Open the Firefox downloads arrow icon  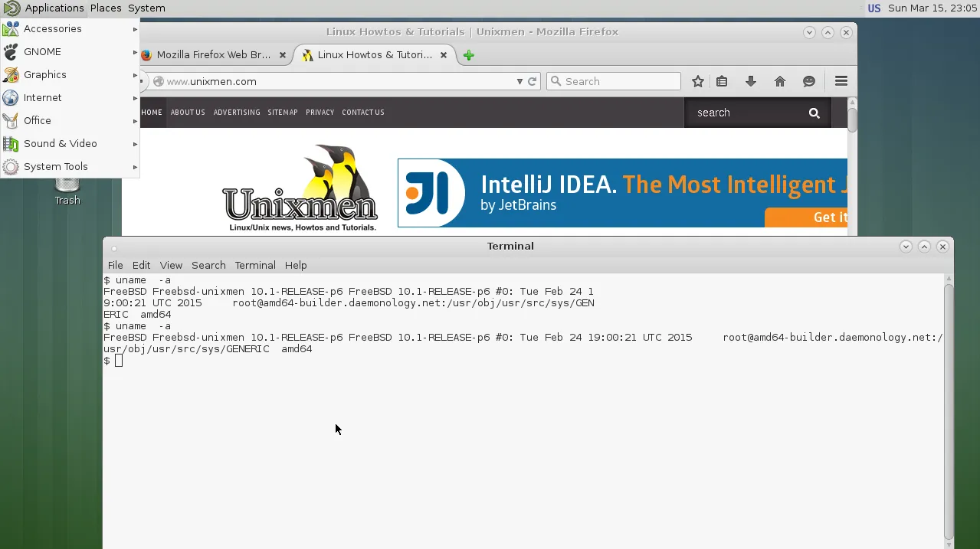(x=751, y=81)
